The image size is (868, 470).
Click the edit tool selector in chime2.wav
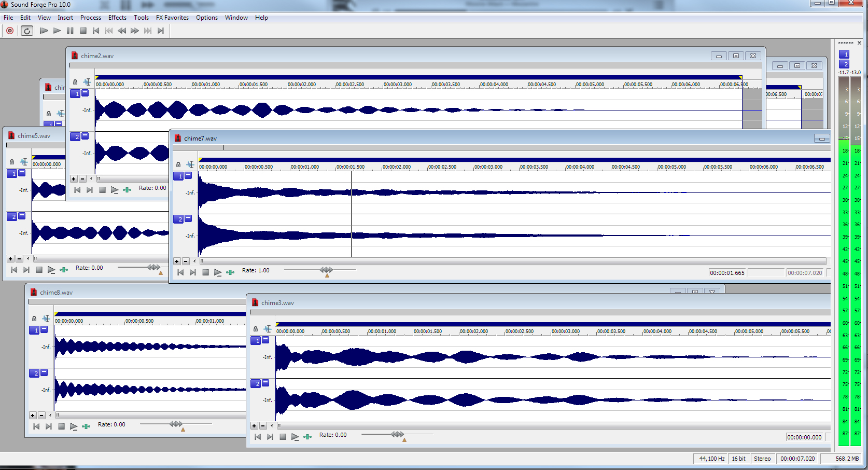[x=87, y=82]
